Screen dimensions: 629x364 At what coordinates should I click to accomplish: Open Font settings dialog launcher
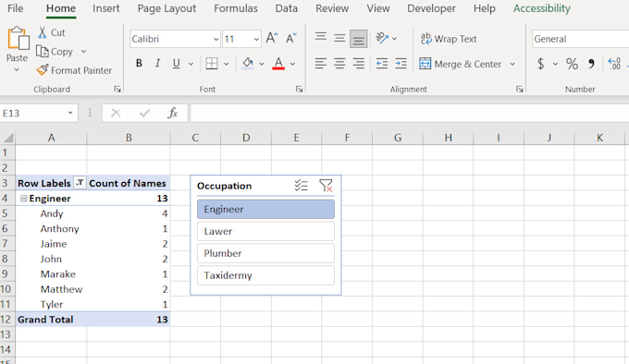pos(299,90)
